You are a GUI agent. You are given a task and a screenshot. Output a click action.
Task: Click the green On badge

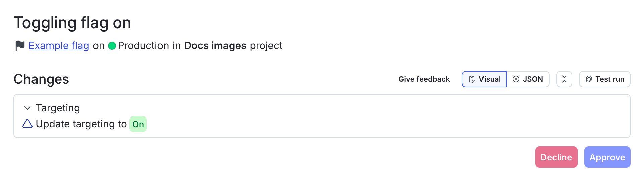[138, 124]
